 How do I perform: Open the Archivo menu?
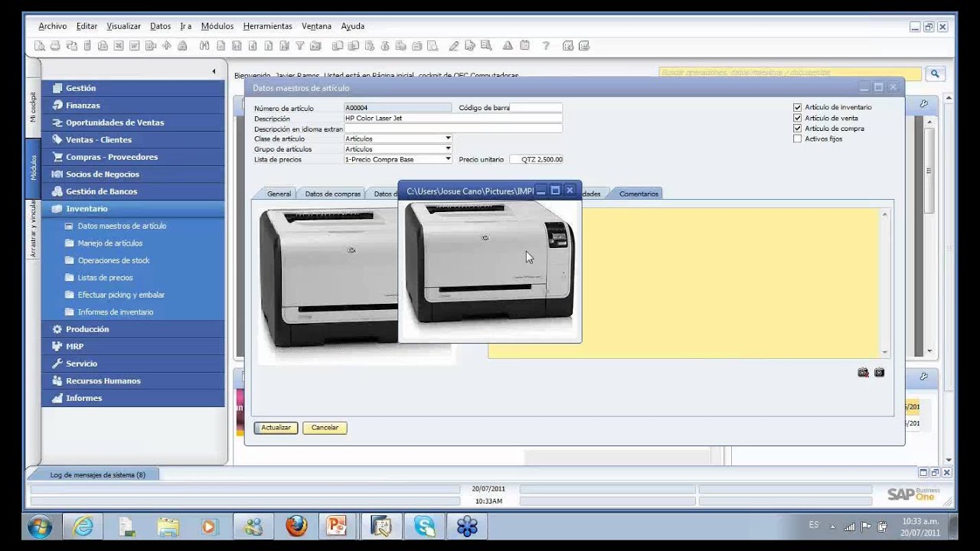52,26
